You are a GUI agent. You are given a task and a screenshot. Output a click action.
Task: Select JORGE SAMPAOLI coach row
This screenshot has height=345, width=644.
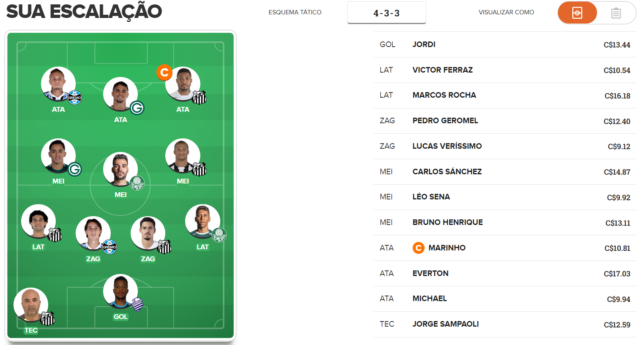[x=505, y=324]
